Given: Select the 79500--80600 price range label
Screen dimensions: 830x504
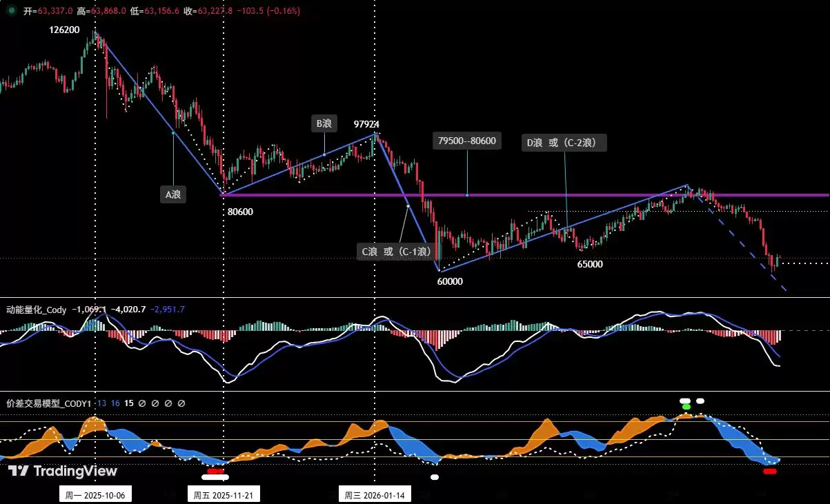Looking at the screenshot, I should (467, 141).
